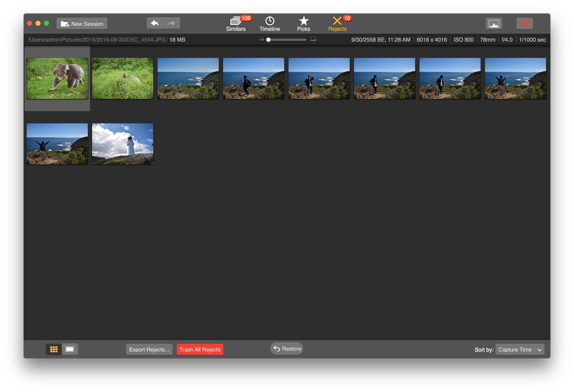The image size is (574, 392).
Task: Click the undo arrow
Action: point(155,23)
